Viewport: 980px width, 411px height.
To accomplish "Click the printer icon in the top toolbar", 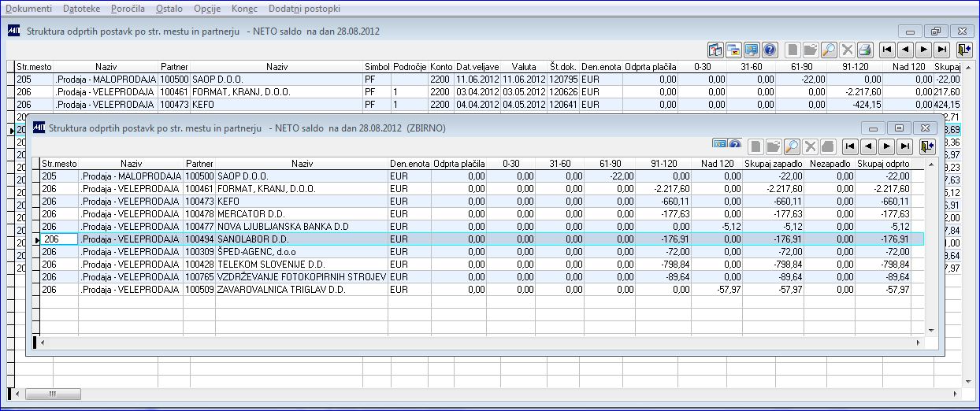I will point(864,50).
